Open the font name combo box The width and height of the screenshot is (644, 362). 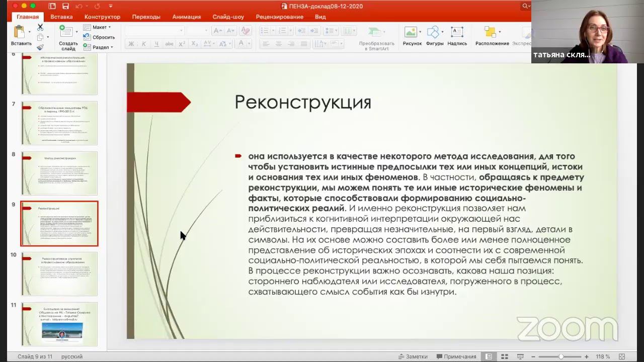click(x=154, y=31)
